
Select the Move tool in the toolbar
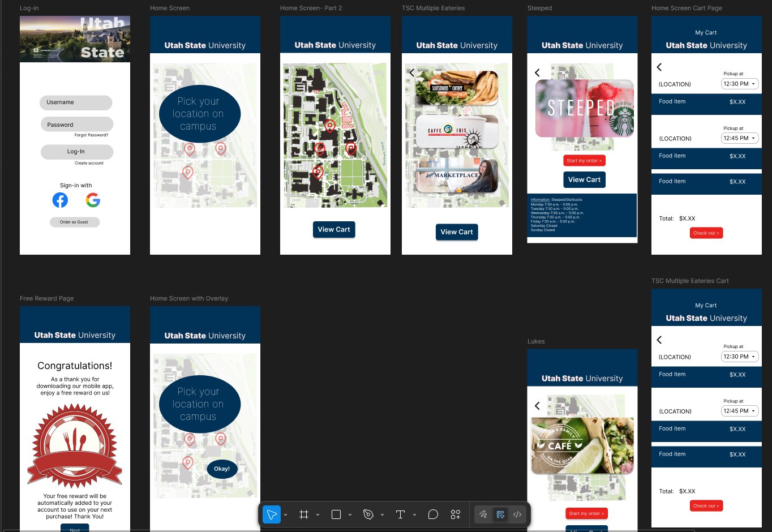click(x=272, y=514)
